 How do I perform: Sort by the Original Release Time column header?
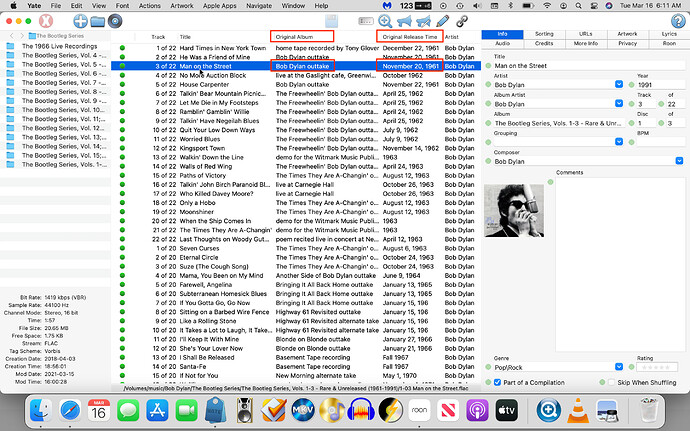point(410,37)
